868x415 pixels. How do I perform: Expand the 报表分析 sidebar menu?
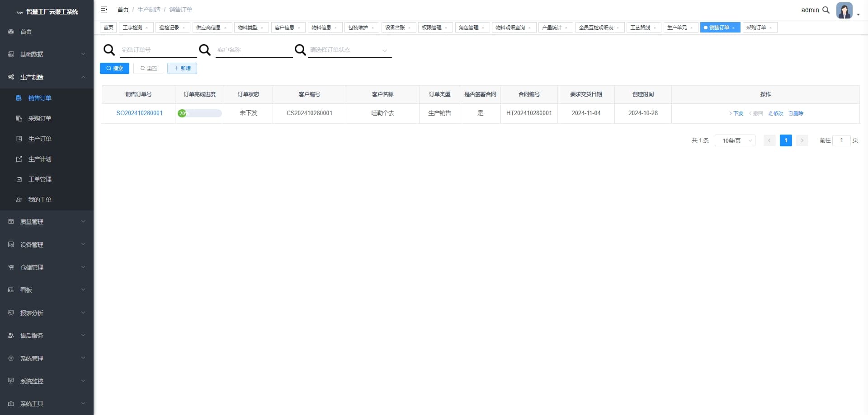(47, 313)
